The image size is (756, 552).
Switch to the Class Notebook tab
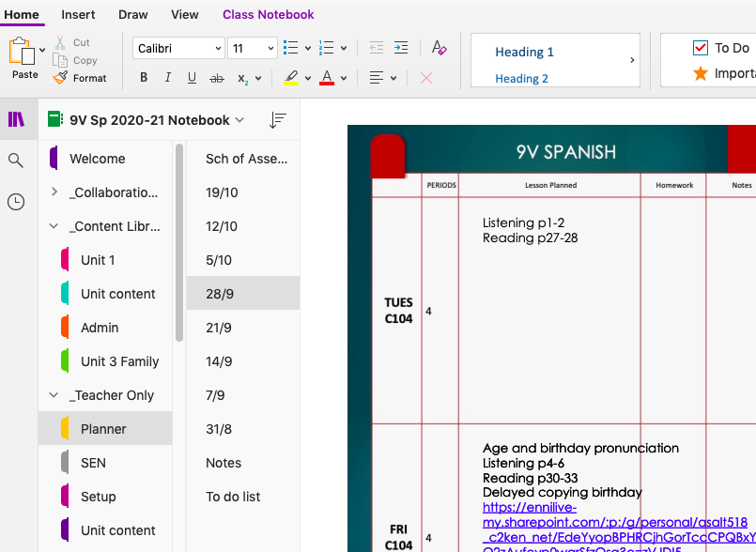268,14
